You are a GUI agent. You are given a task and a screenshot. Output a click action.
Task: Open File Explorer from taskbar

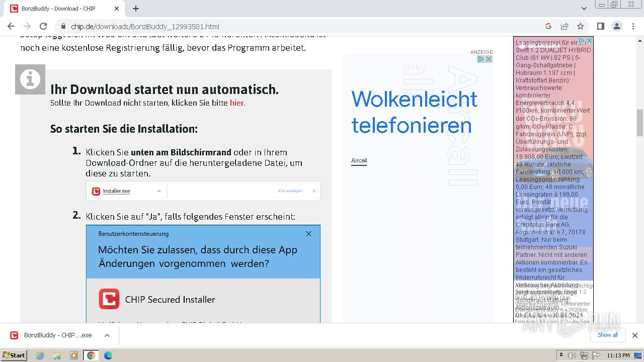tap(57, 355)
